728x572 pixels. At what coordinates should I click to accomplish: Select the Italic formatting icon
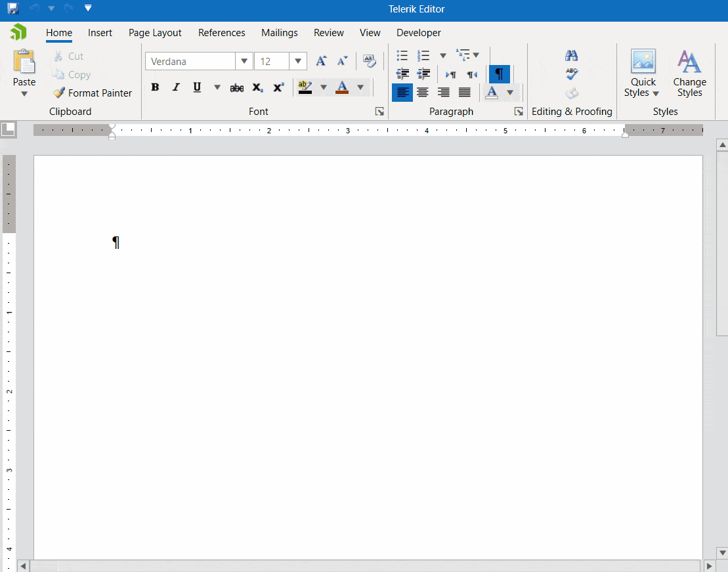[175, 87]
